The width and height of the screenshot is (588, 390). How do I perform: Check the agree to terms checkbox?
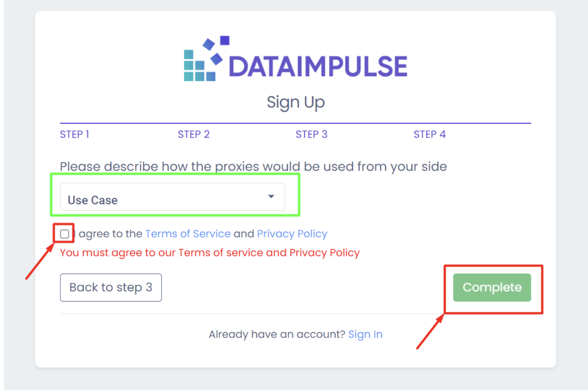pos(65,234)
